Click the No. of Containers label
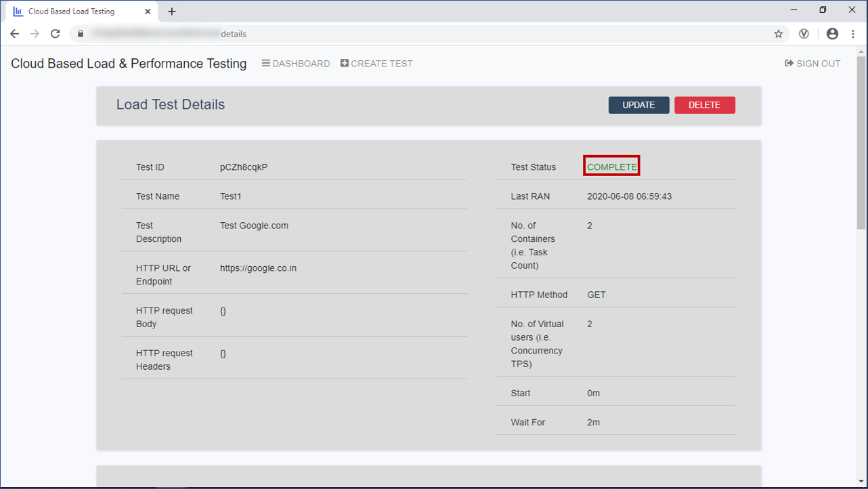868x489 pixels. pyautogui.click(x=533, y=245)
